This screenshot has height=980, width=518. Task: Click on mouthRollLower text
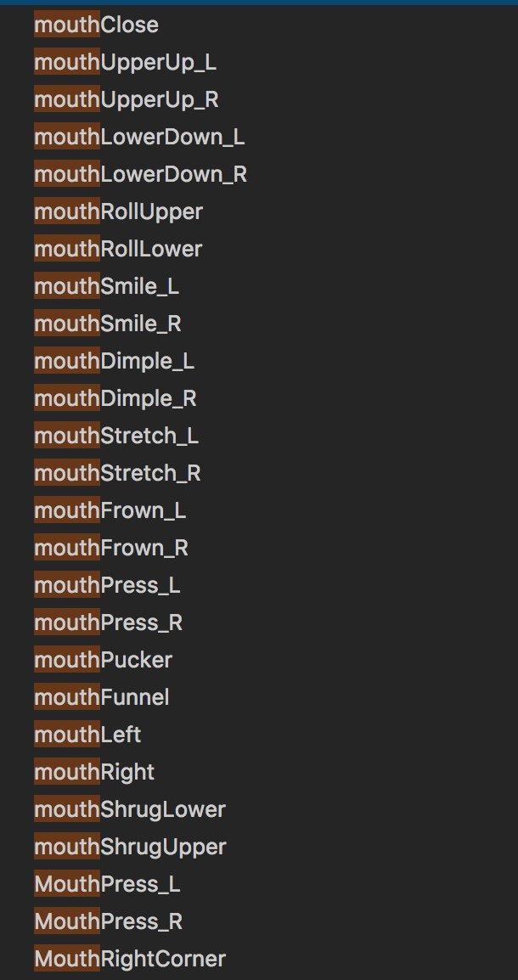(x=118, y=250)
